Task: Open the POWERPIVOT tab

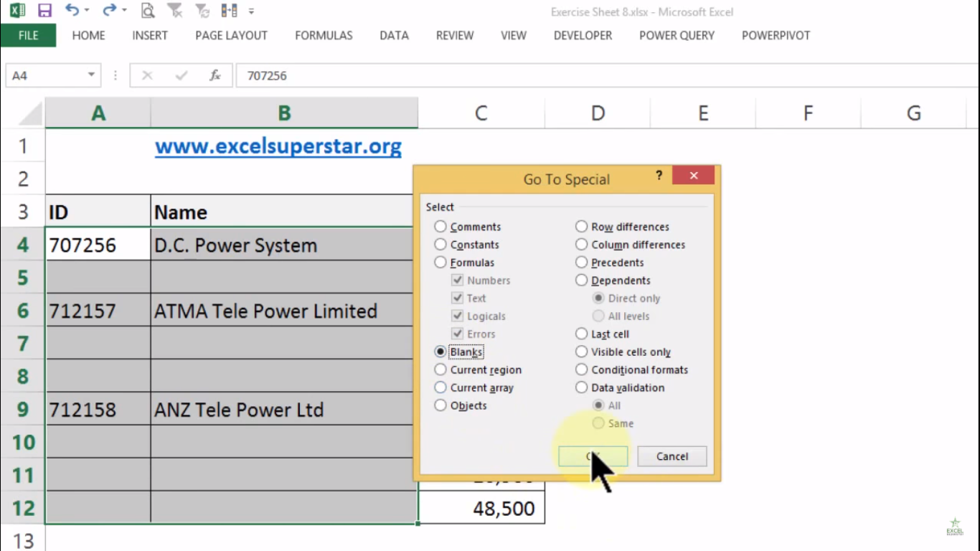Action: pos(776,35)
